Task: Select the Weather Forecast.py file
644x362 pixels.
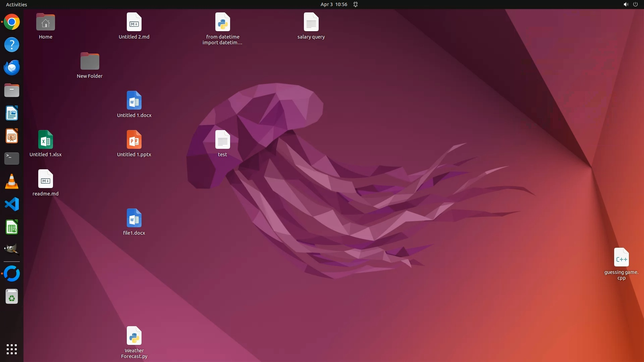Action: tap(134, 336)
